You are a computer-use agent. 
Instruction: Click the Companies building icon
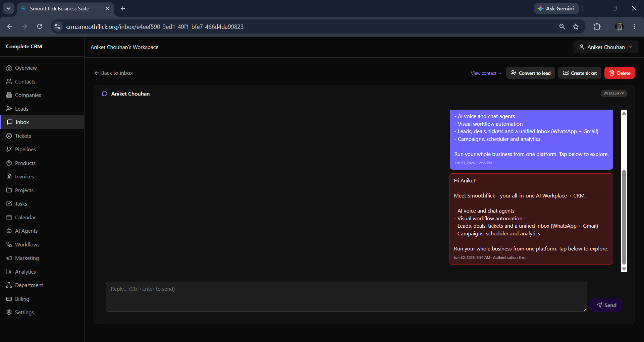point(9,95)
